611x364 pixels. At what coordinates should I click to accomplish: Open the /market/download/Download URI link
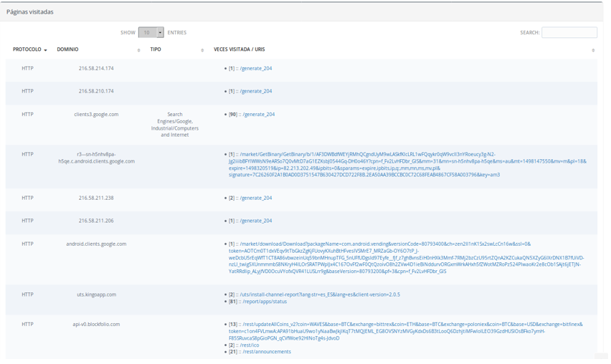coord(405,258)
